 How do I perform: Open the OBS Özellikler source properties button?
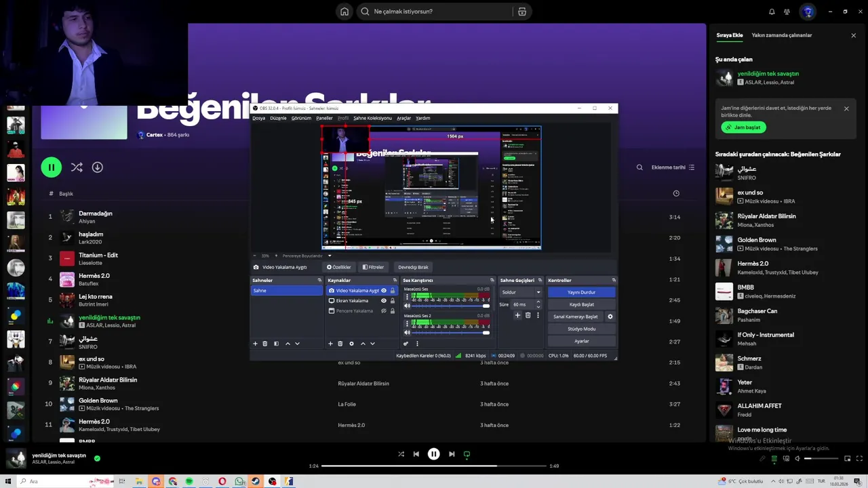[x=338, y=267]
